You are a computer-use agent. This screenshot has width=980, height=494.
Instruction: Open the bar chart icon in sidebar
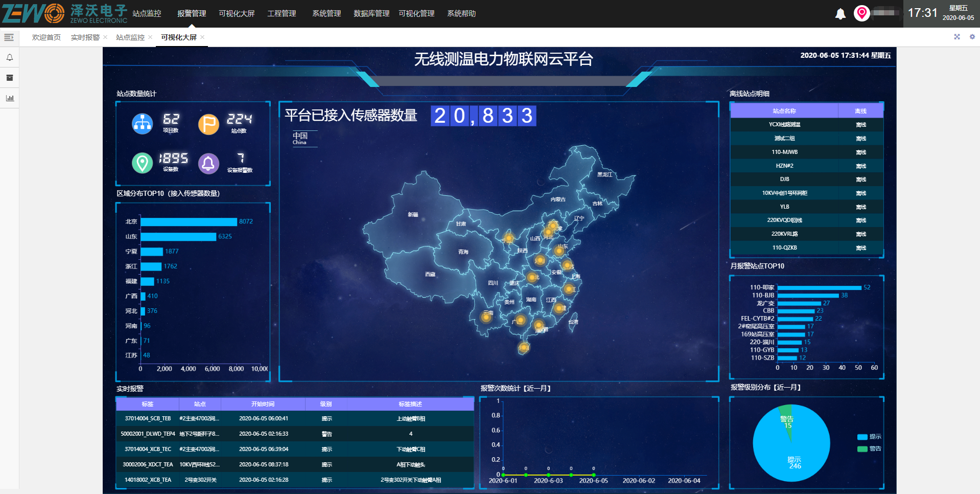9,98
